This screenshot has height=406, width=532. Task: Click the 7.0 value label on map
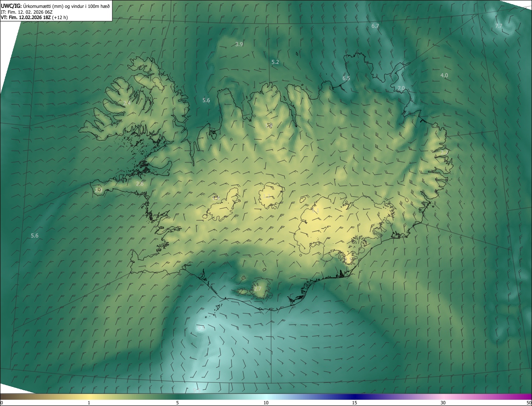pyautogui.click(x=401, y=88)
